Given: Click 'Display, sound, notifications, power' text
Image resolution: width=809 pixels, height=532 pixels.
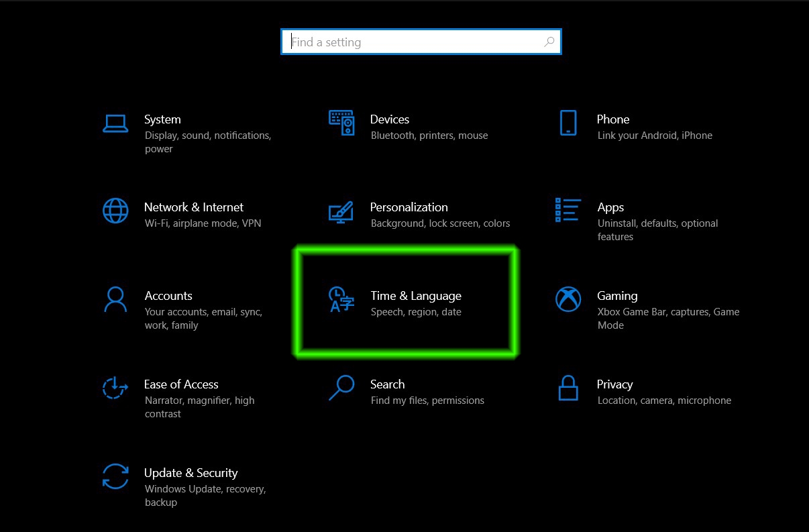Looking at the screenshot, I should [208, 142].
